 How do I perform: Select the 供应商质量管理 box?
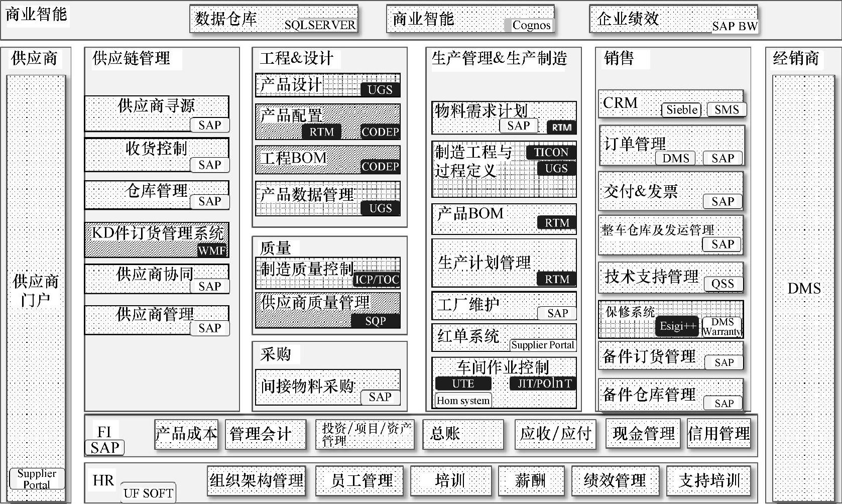point(328,310)
